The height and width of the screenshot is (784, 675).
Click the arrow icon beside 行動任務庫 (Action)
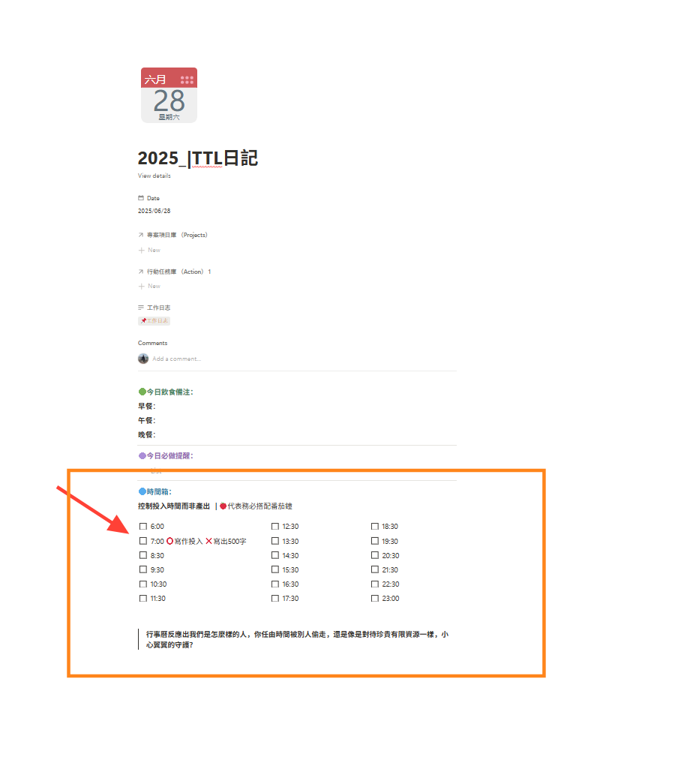[141, 272]
